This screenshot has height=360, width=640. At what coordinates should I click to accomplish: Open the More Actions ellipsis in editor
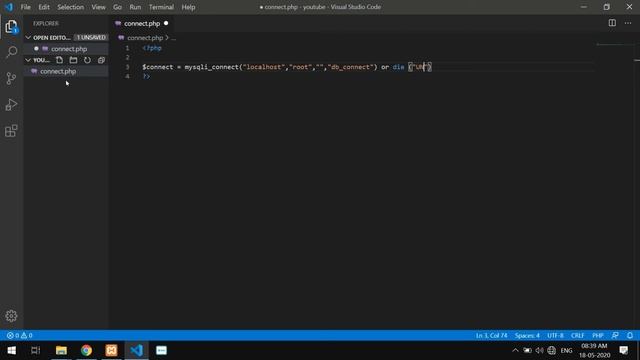pyautogui.click(x=628, y=23)
